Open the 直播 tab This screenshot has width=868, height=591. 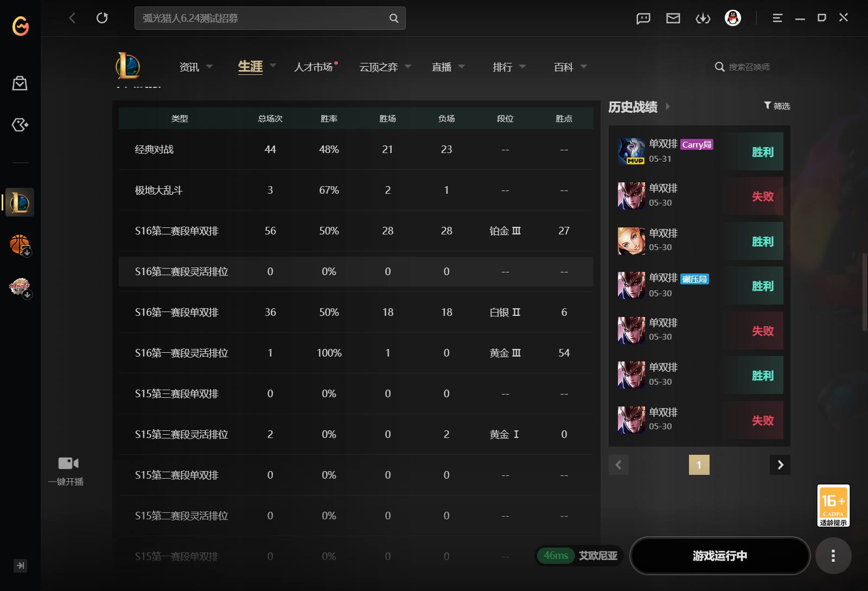point(442,67)
